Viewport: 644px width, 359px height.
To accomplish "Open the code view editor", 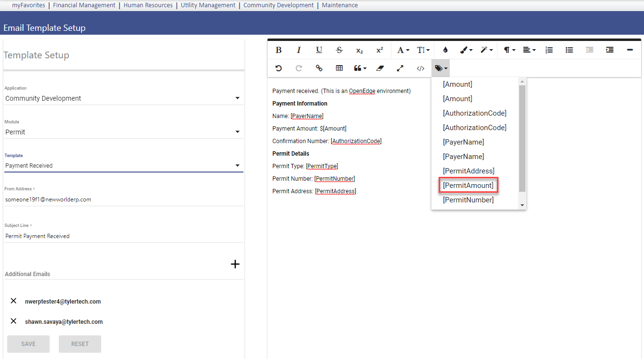I will (x=420, y=68).
